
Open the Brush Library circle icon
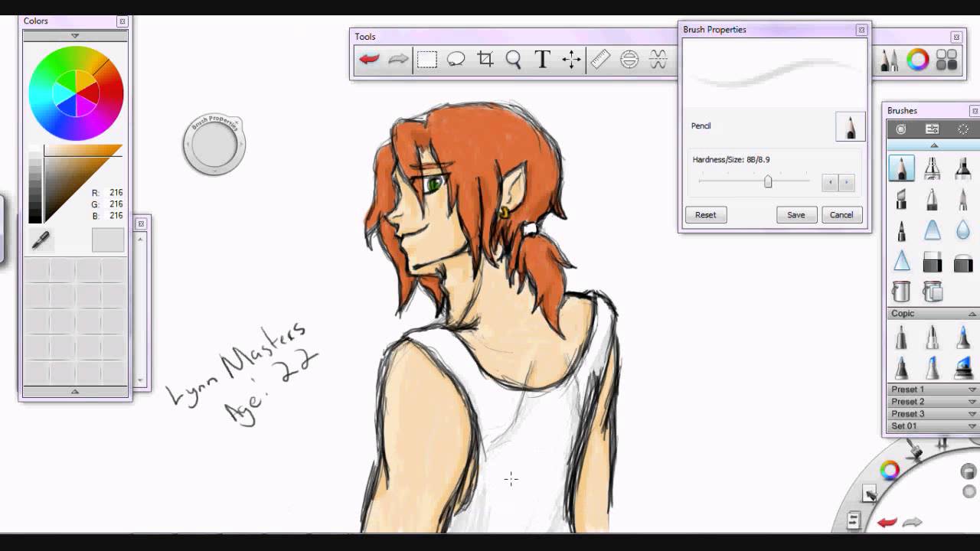[901, 129]
